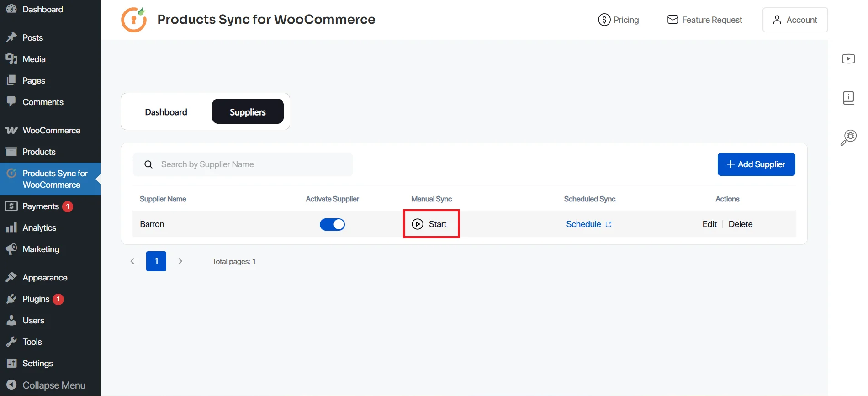This screenshot has height=396, width=868.
Task: Click the Marketing megaphone icon
Action: [x=11, y=249]
